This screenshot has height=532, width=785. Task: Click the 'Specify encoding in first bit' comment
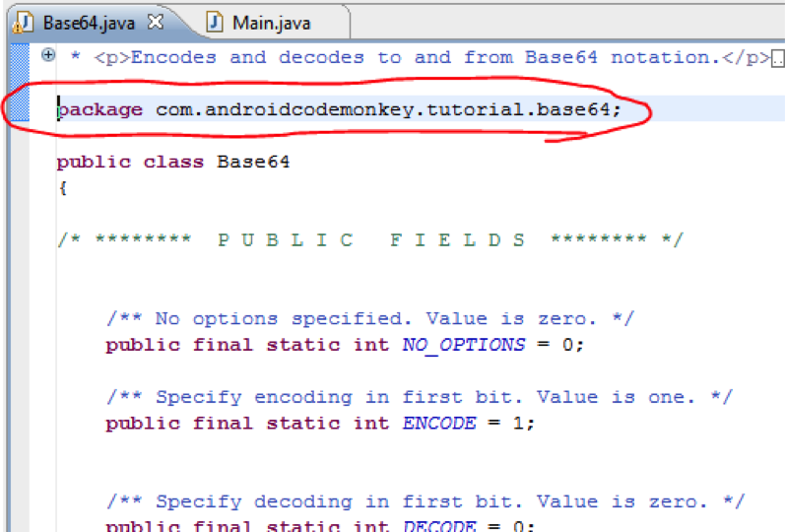point(420,397)
